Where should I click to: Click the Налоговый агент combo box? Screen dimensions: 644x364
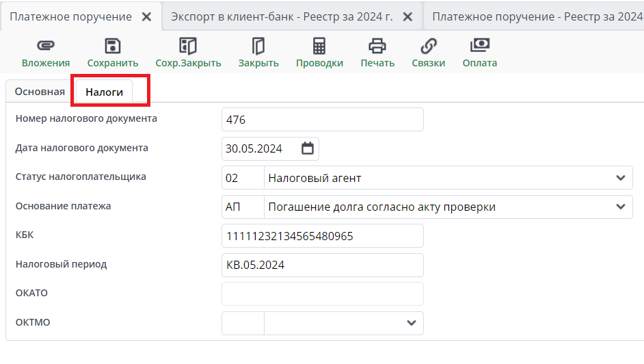[448, 178]
